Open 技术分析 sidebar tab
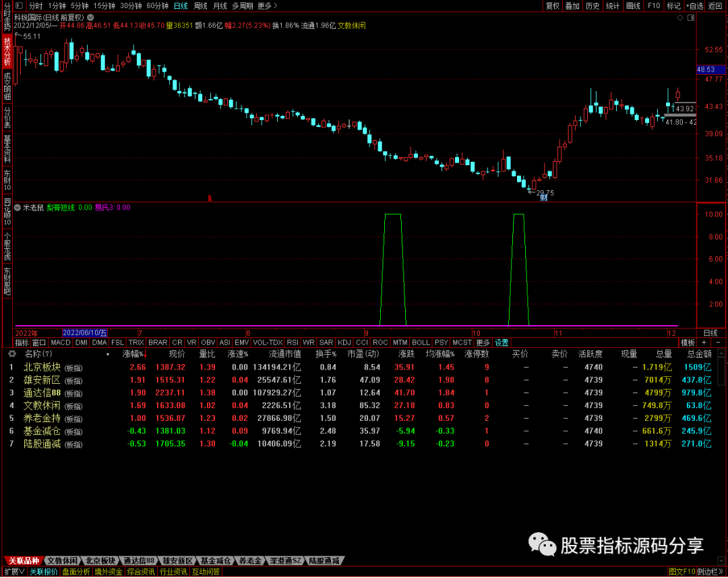Image resolution: width=728 pixels, height=578 pixels. [7, 52]
